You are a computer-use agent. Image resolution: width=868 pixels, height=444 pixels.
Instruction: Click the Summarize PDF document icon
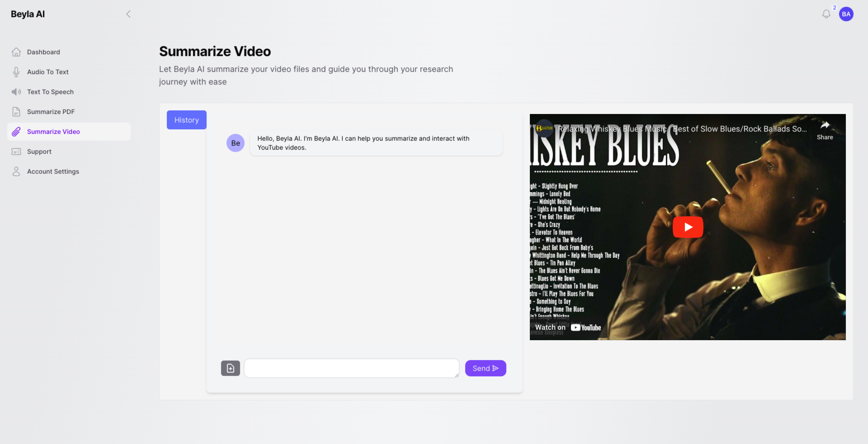pos(16,112)
